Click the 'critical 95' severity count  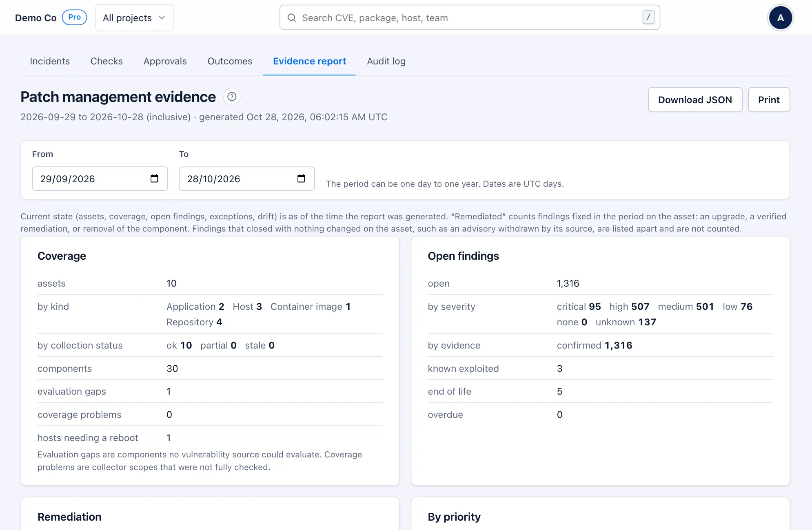(579, 307)
